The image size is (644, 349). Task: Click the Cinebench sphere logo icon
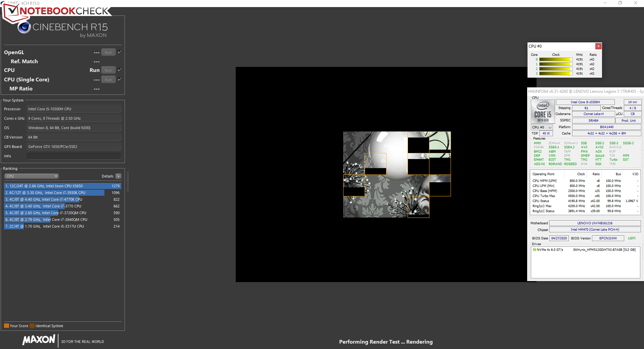(24, 27)
